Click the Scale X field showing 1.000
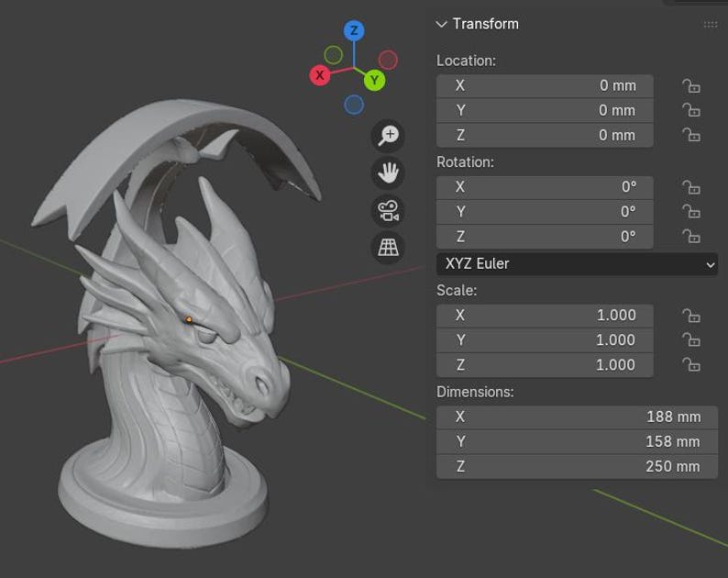The width and height of the screenshot is (728, 578). tap(545, 316)
